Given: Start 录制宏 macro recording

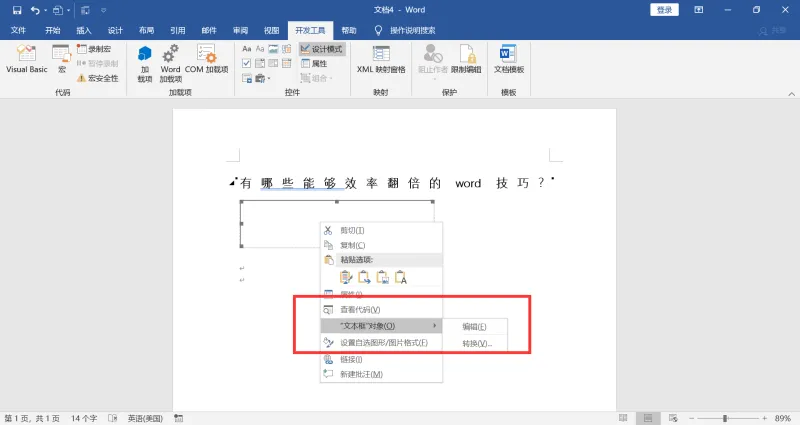Looking at the screenshot, I should point(94,49).
